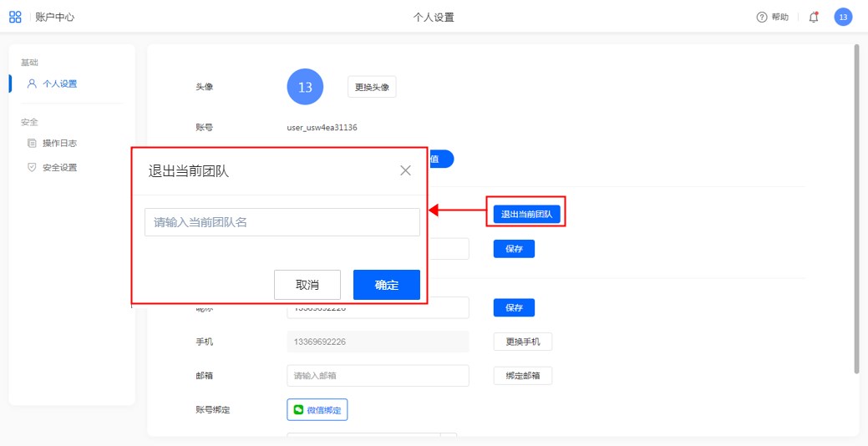This screenshot has height=446, width=868.
Task: Click 保存 beside the nickname field
Action: [x=514, y=307]
